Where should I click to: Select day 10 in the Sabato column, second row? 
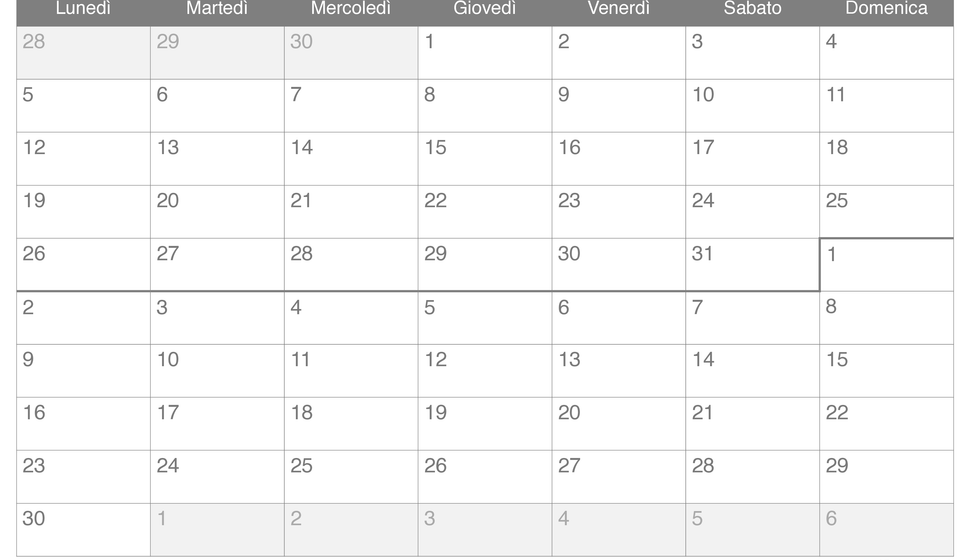(753, 106)
